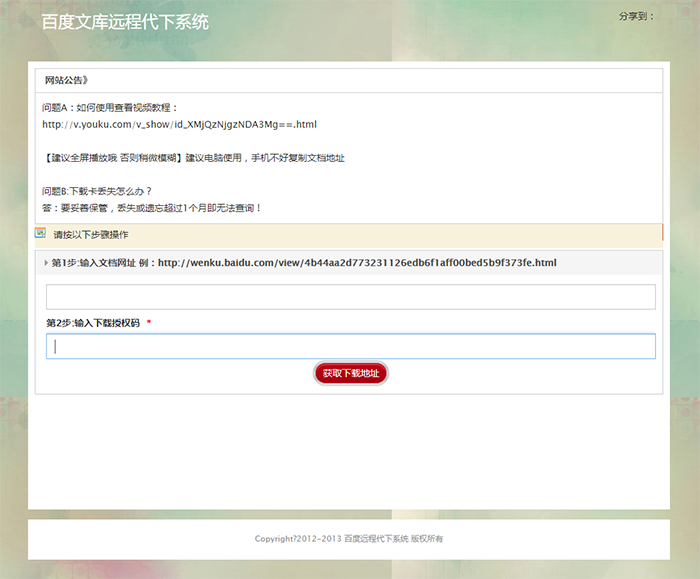This screenshot has width=700, height=579.
Task: Click the 网站公告 announcement header
Action: click(66, 80)
